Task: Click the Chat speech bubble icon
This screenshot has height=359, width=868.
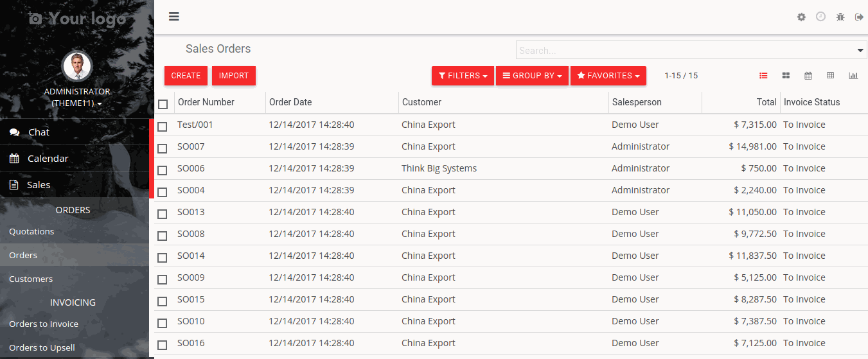Action: (x=14, y=132)
